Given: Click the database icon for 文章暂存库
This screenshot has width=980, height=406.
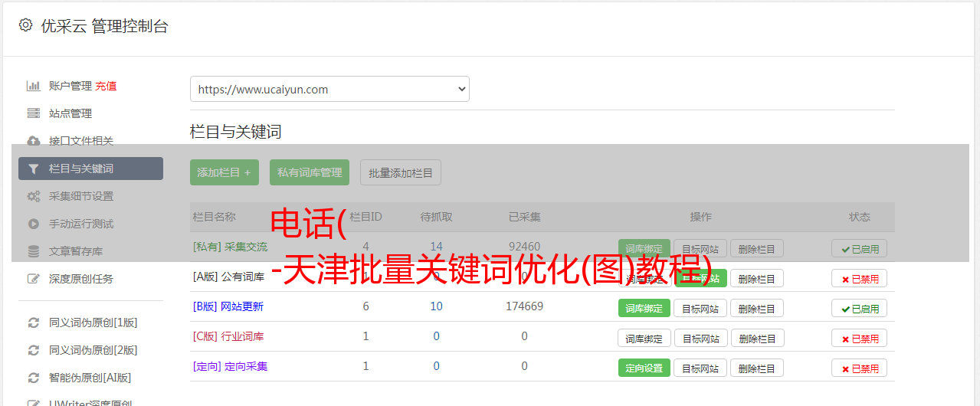Looking at the screenshot, I should 33,251.
